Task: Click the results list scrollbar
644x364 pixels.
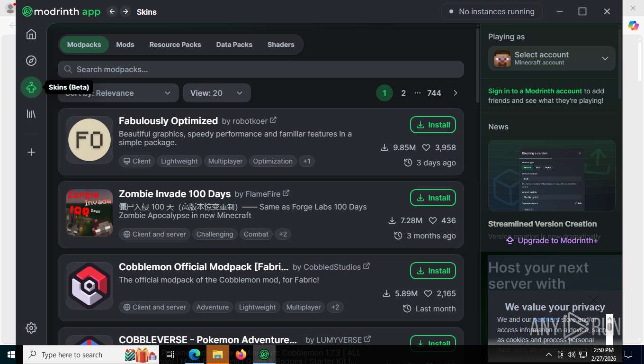Action: [477, 66]
